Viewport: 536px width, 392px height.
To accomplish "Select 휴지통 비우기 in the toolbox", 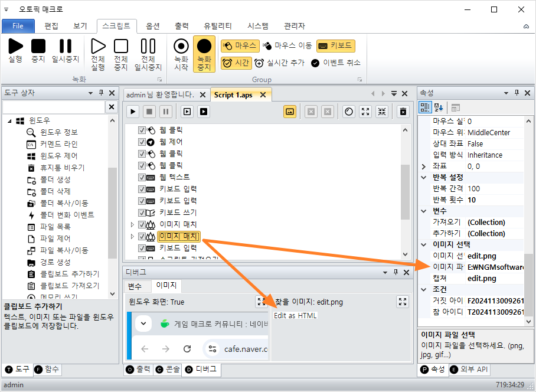I will point(62,168).
